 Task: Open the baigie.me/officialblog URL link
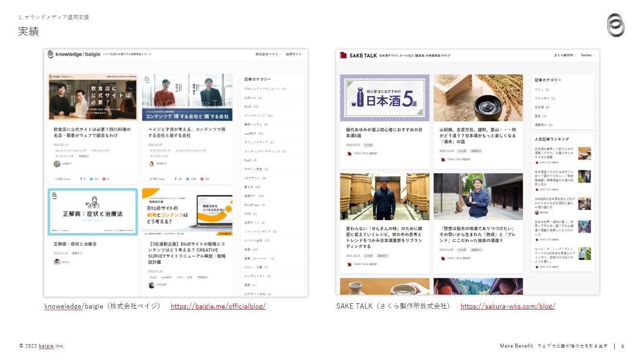tap(218, 306)
